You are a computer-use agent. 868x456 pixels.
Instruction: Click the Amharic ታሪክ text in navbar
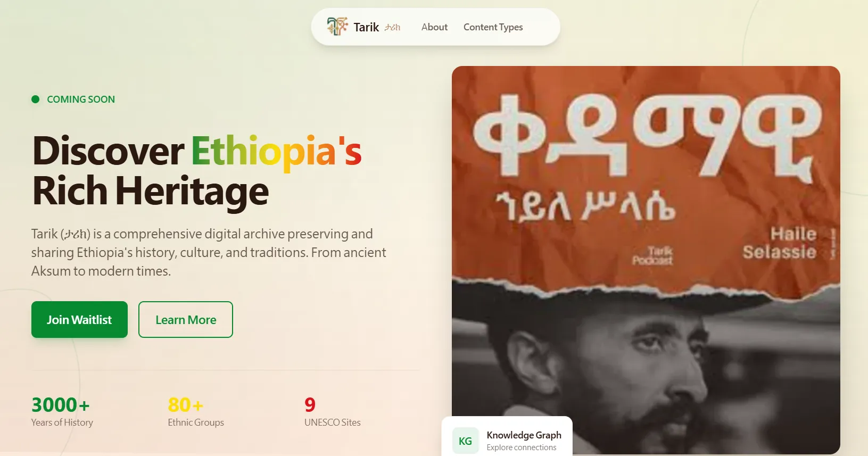[x=392, y=27]
